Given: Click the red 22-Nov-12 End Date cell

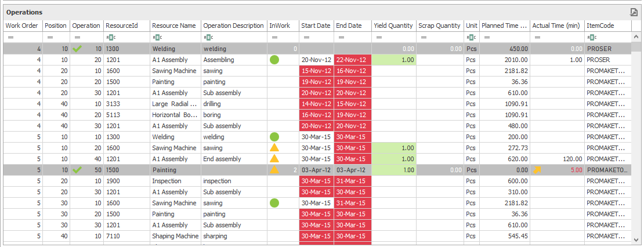Looking at the screenshot, I should [x=352, y=60].
